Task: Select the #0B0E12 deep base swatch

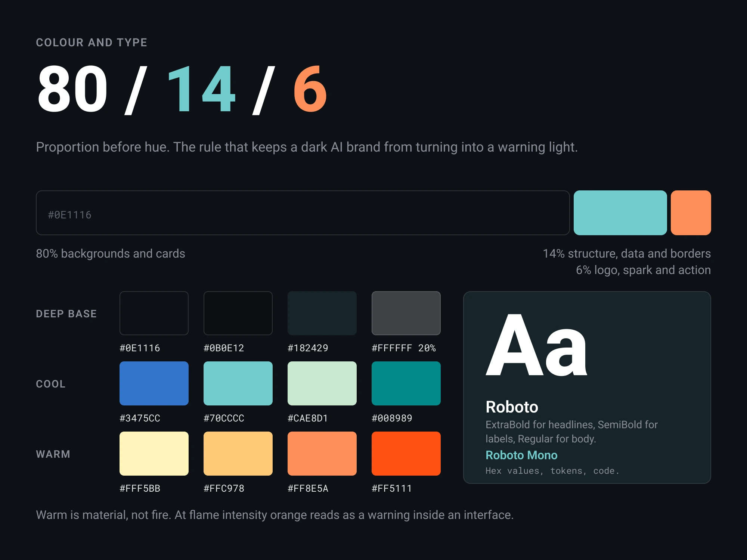Action: click(238, 313)
